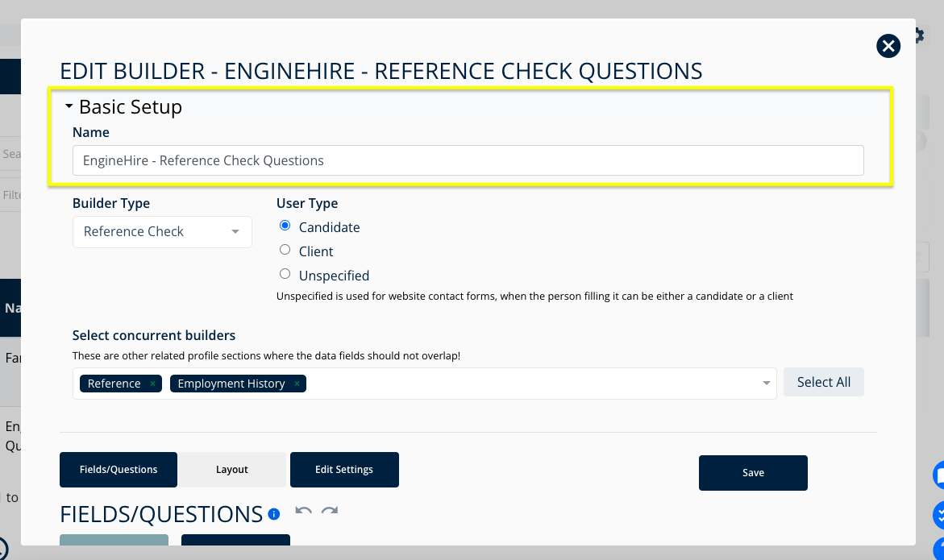The width and height of the screenshot is (944, 560).
Task: Switch to the Layout tab
Action: pos(231,469)
